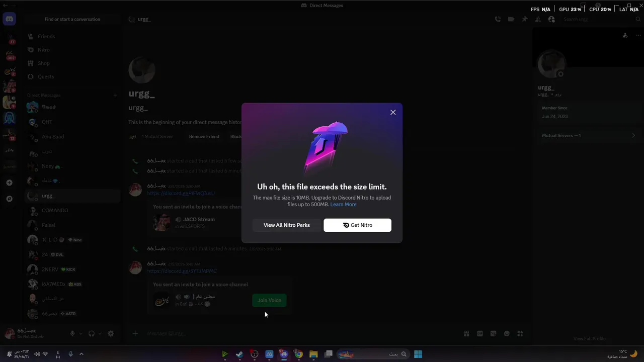Open the K L D direct message

[72, 240]
